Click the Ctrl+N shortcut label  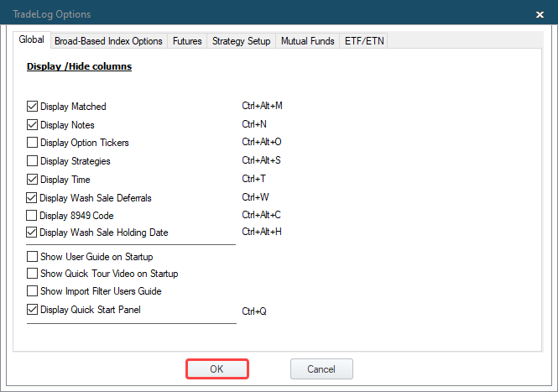click(254, 124)
